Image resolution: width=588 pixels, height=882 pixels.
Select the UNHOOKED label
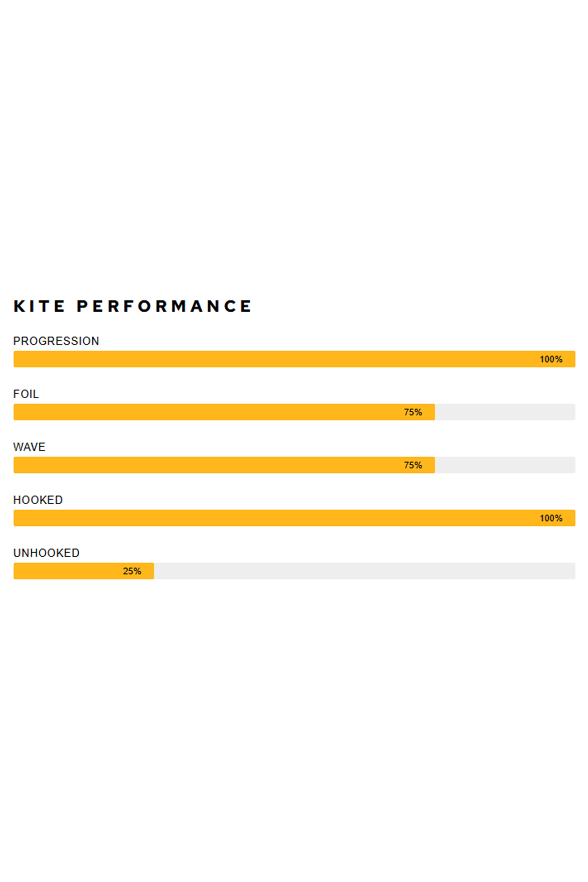[x=46, y=553]
